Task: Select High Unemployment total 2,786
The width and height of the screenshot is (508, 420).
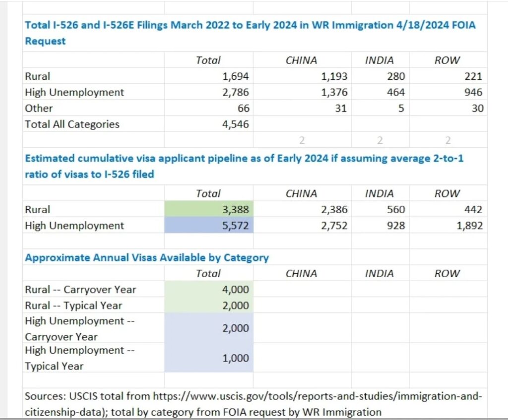Action: click(236, 92)
